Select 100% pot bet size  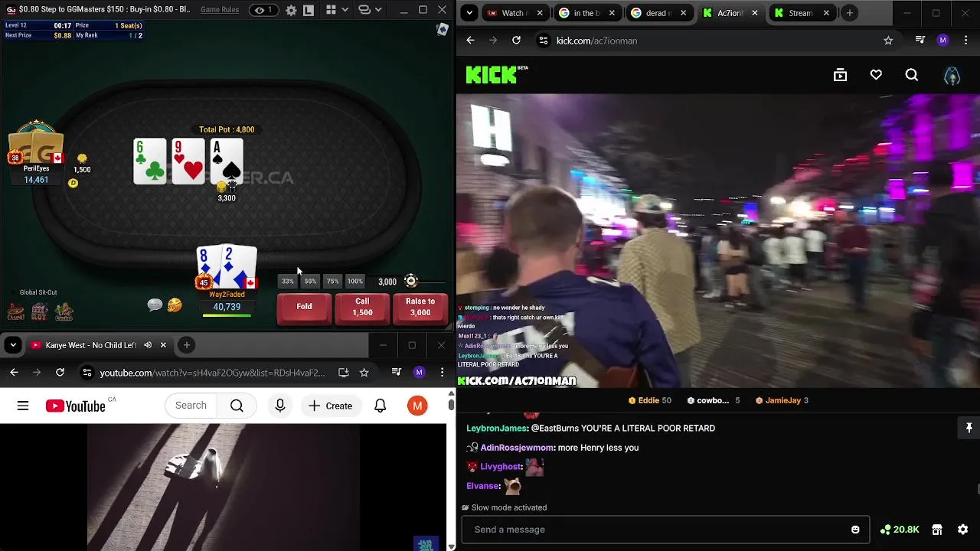point(355,282)
